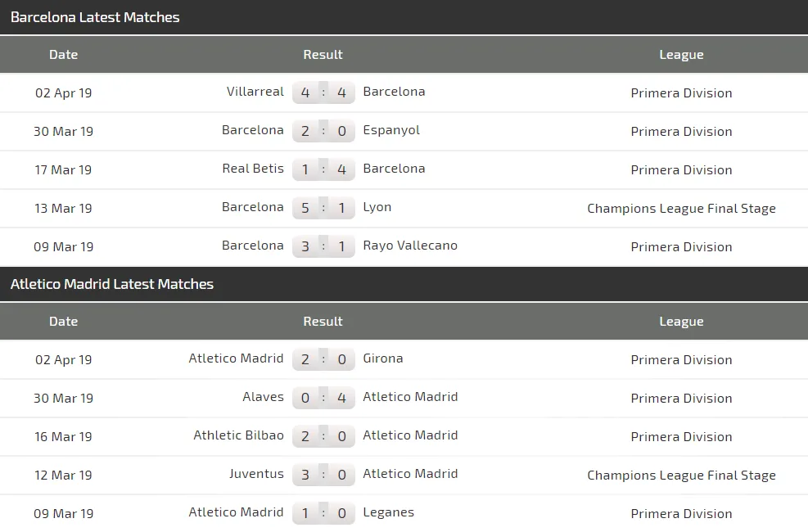Select Rayo Vallecano team name
808x532 pixels.
pos(410,246)
